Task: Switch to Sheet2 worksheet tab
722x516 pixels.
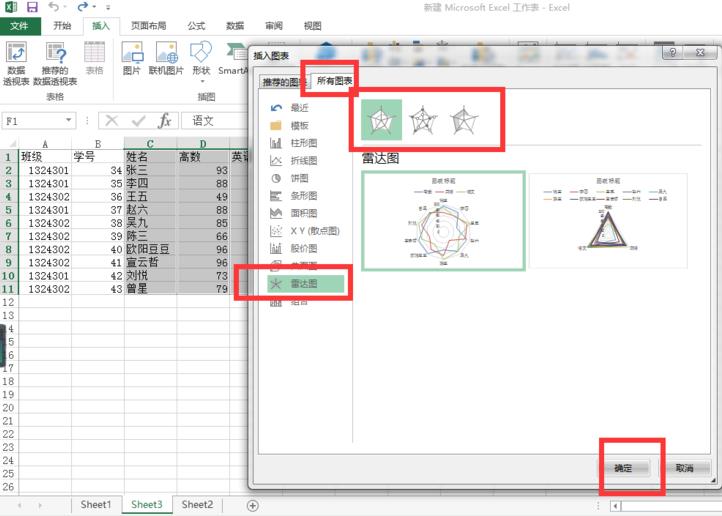Action: click(197, 504)
